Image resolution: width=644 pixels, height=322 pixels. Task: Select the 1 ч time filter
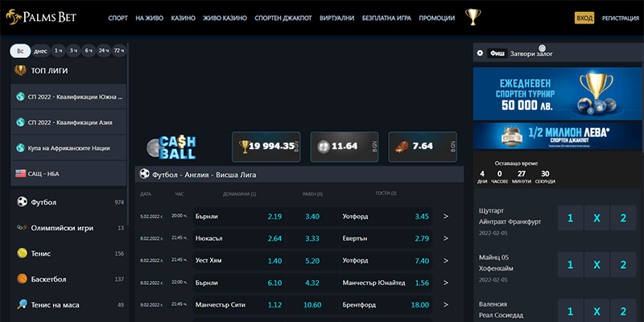tap(58, 51)
